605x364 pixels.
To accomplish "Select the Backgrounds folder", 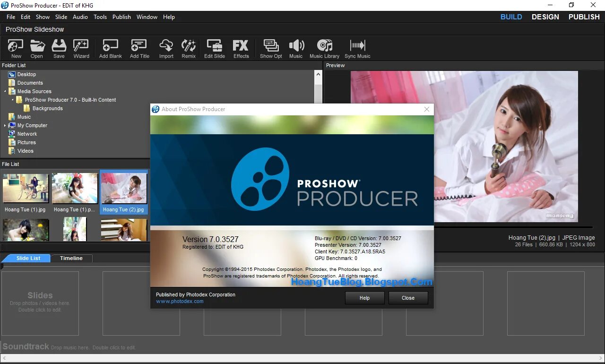I will [47, 108].
